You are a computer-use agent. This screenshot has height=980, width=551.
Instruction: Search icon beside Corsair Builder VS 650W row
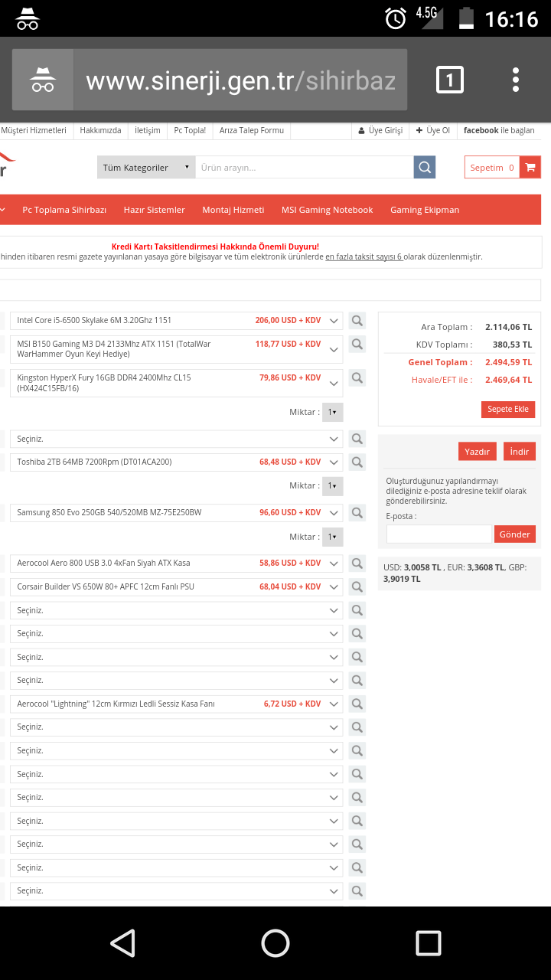(357, 586)
